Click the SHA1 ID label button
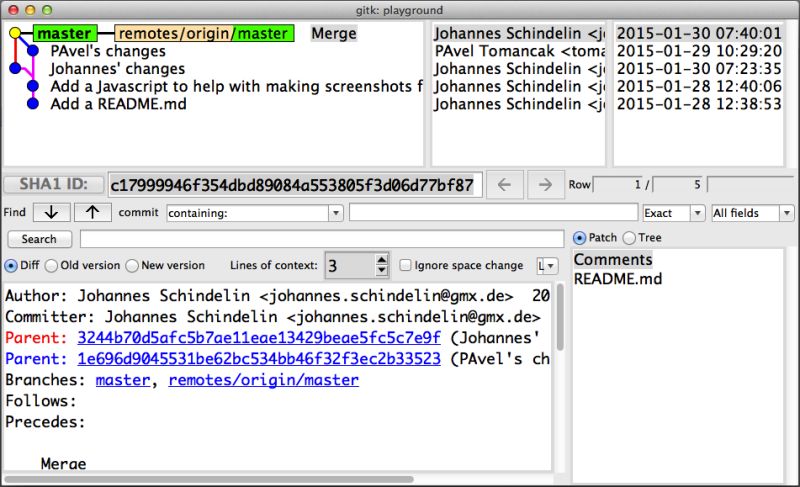 click(54, 184)
